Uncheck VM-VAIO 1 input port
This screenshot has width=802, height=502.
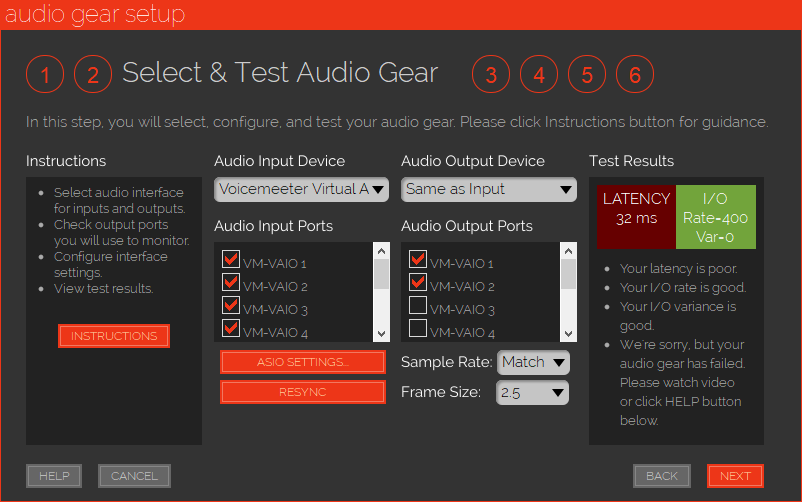pyautogui.click(x=231, y=261)
